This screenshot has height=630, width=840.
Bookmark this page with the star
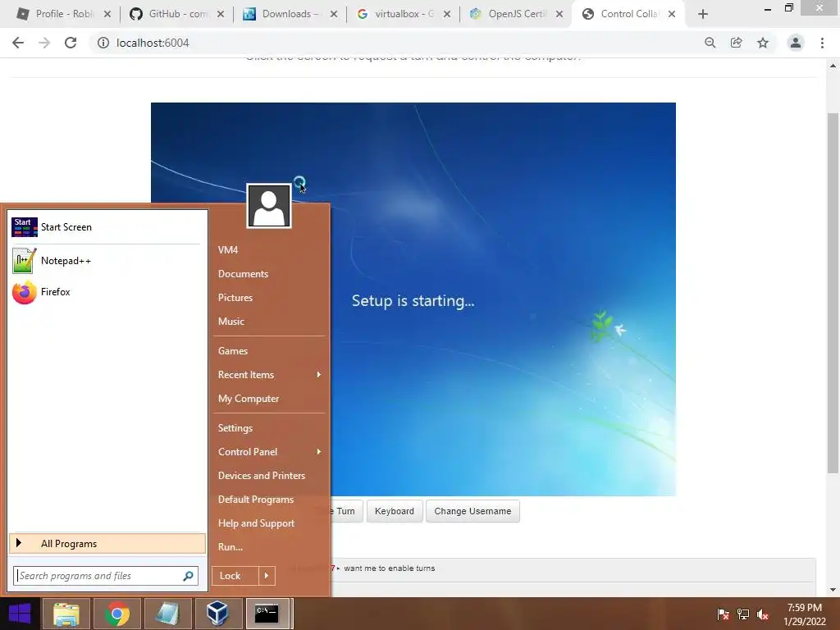pyautogui.click(x=763, y=43)
